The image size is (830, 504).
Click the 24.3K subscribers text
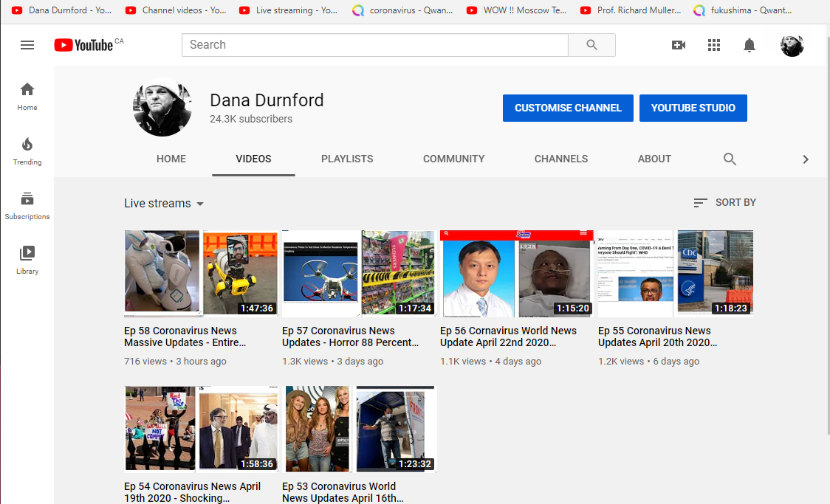(251, 119)
